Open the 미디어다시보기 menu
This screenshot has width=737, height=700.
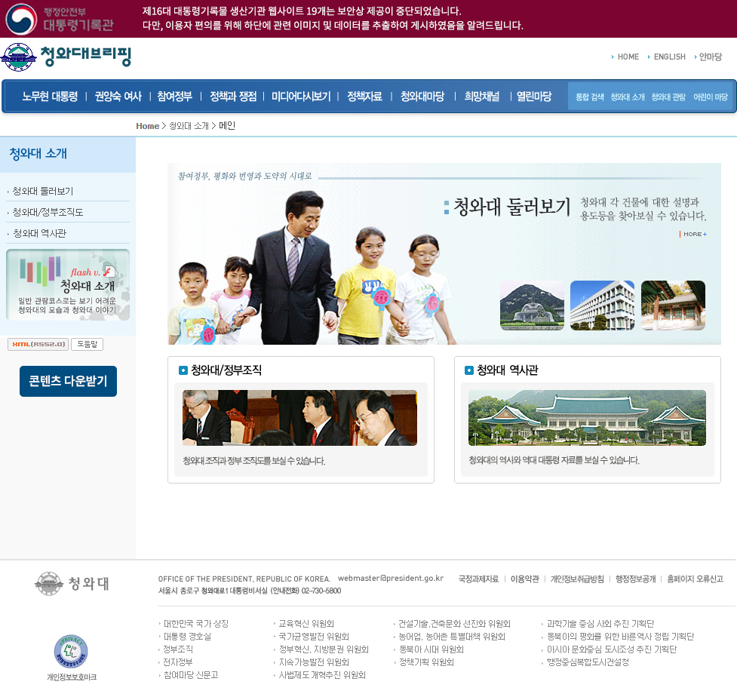(x=301, y=96)
